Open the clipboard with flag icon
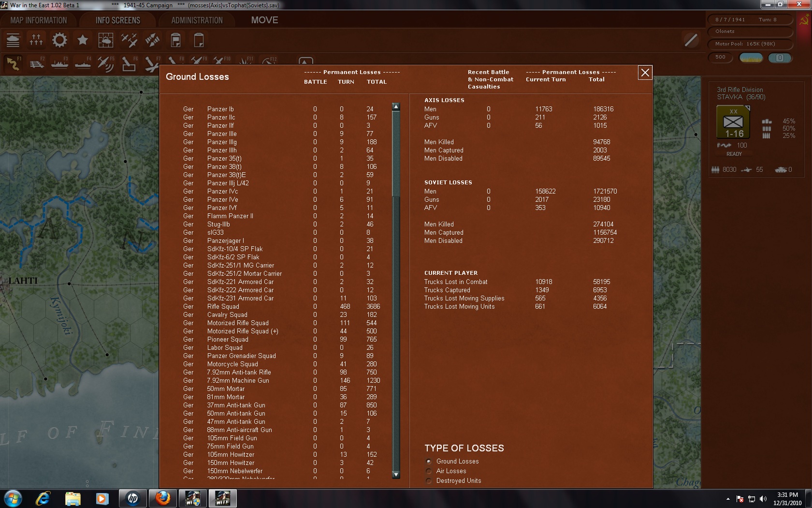Viewport: 812px width, 508px height. (x=175, y=40)
